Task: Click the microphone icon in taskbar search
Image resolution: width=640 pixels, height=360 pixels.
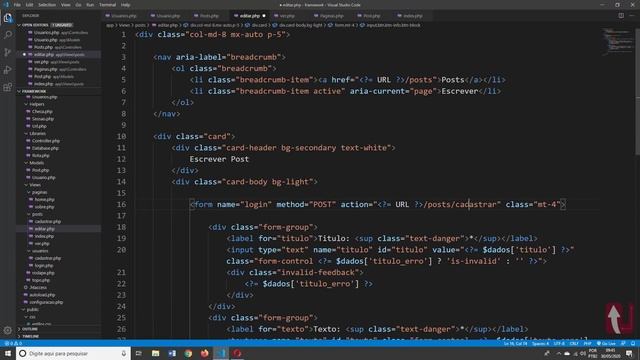Action: coord(124,353)
